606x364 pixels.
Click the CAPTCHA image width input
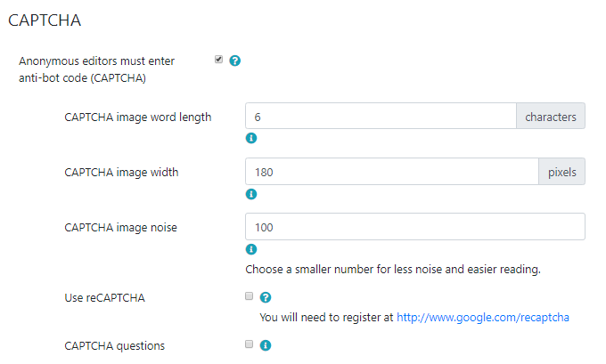(390, 172)
